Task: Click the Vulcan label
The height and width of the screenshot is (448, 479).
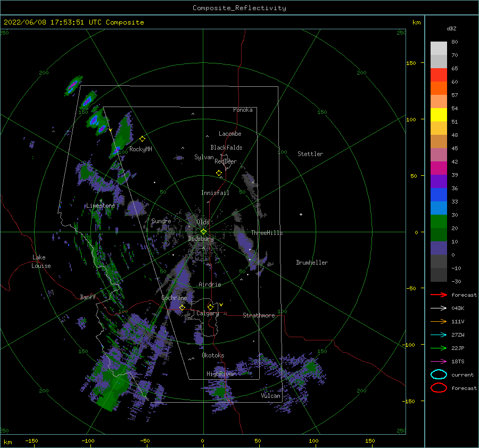Action: point(270,396)
